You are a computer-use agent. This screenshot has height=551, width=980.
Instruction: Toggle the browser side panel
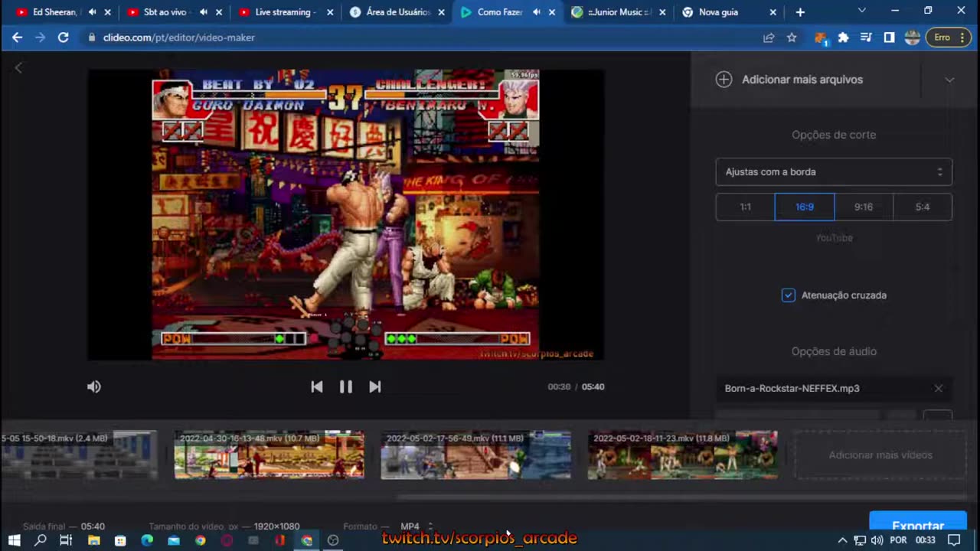[x=889, y=37]
